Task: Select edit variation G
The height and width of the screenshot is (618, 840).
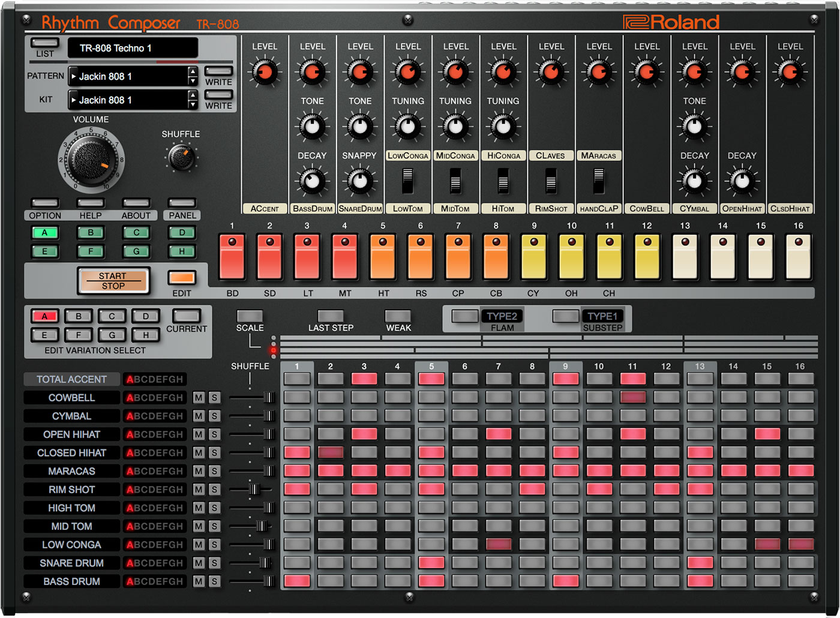Action: click(x=112, y=335)
